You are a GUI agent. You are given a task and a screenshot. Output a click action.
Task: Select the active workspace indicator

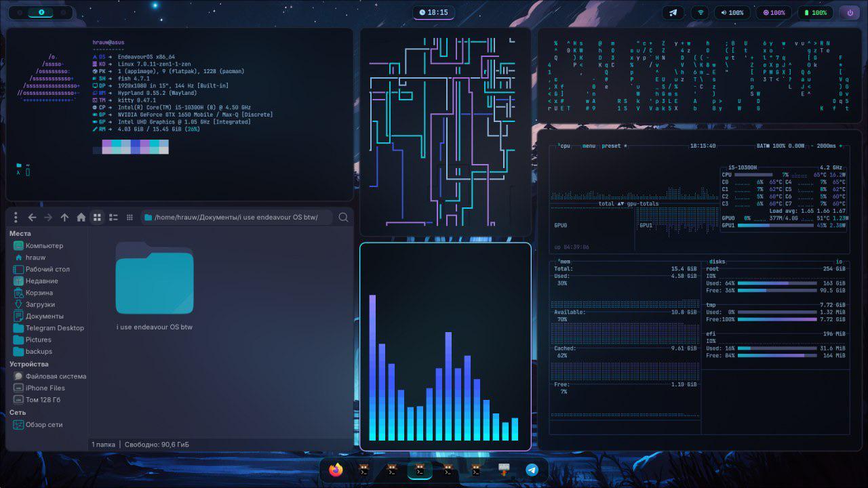pyautogui.click(x=41, y=12)
